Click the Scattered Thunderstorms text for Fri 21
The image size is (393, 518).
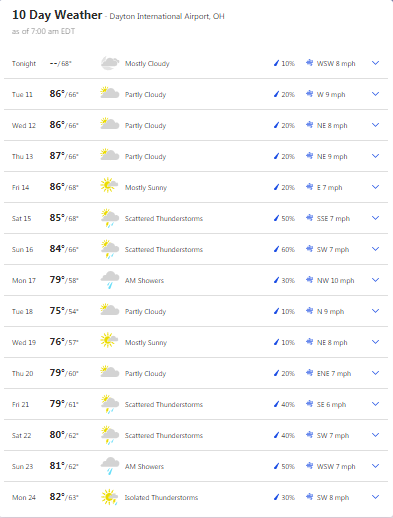point(164,404)
